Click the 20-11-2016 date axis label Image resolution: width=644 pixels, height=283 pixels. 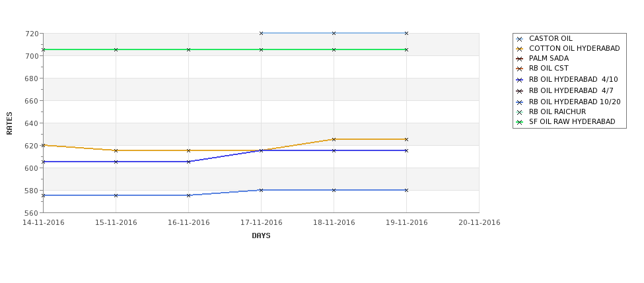tap(480, 223)
